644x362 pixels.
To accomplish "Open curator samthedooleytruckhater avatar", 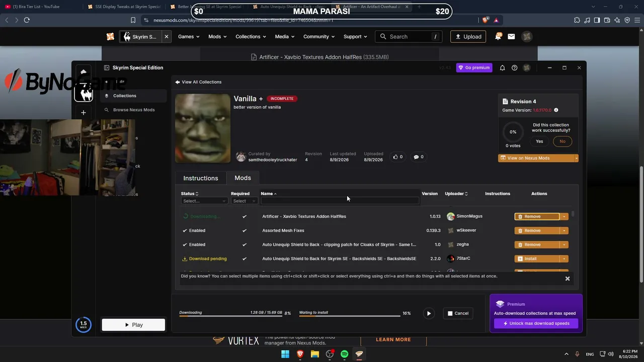I will [241, 157].
